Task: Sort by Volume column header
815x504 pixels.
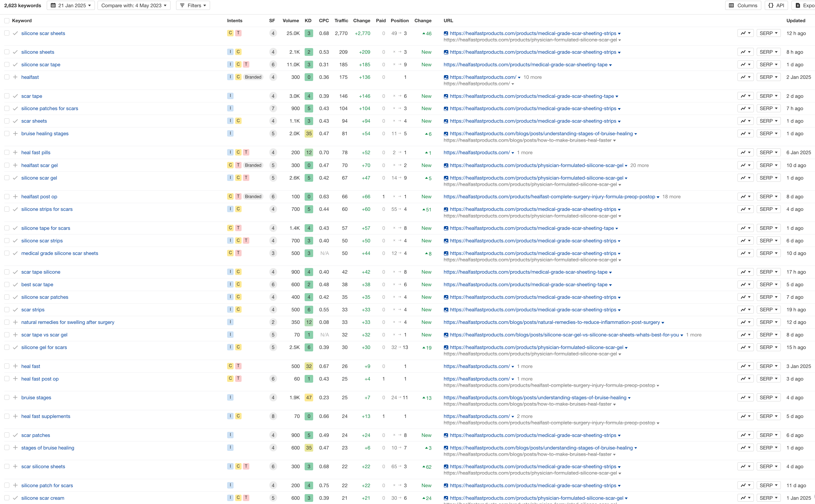Action: (x=291, y=21)
